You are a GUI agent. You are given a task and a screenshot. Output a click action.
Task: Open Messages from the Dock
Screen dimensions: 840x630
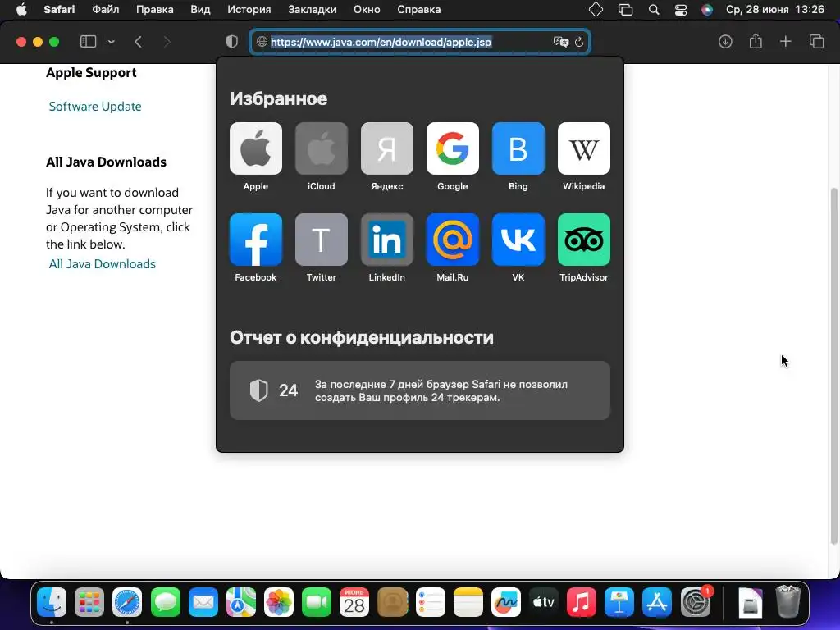click(165, 603)
